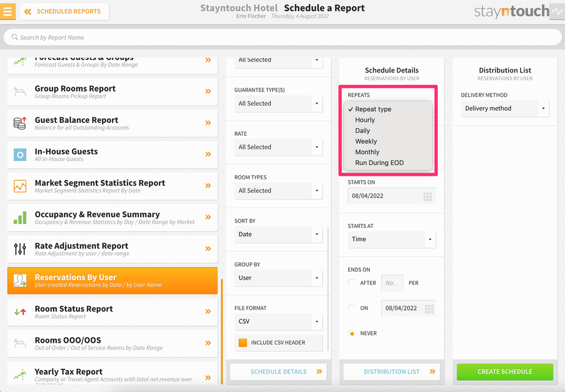Open the Starts At Time dropdown
Screen dimensions: 565x392
[392, 240]
